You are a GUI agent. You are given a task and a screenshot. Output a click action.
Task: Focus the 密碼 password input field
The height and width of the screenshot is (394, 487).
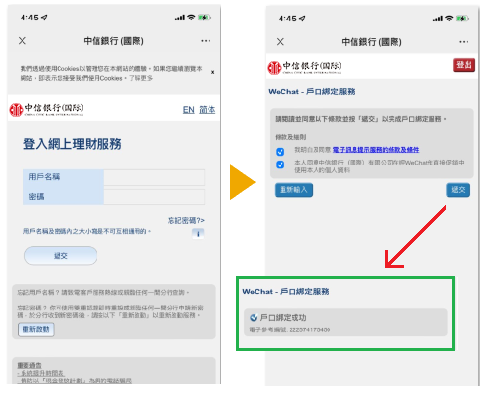[x=154, y=197]
